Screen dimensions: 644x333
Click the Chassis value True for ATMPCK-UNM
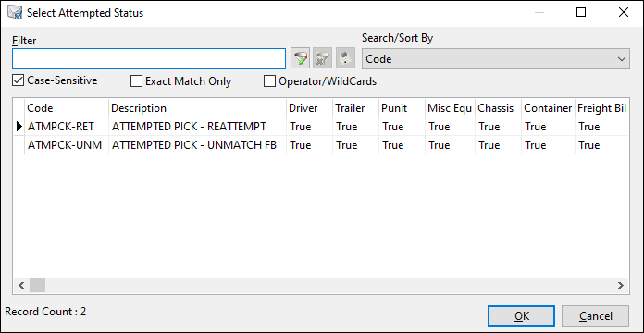tap(498, 145)
